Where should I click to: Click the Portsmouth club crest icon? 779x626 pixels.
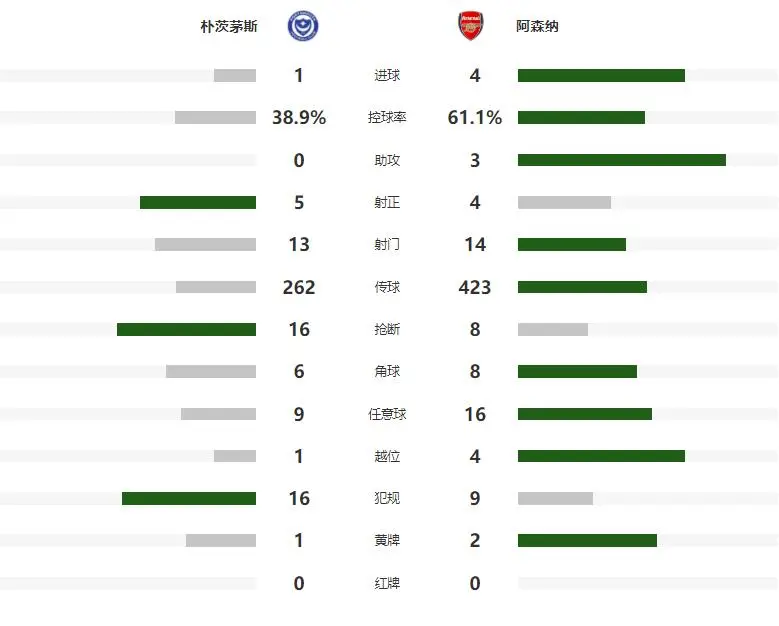298,26
